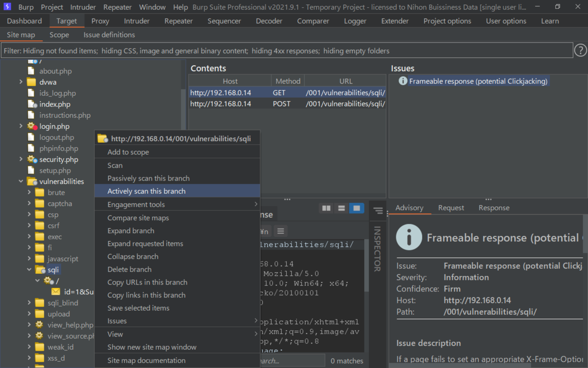Click the view_help.php gear icon
The width and height of the screenshot is (588, 368).
(x=40, y=325)
